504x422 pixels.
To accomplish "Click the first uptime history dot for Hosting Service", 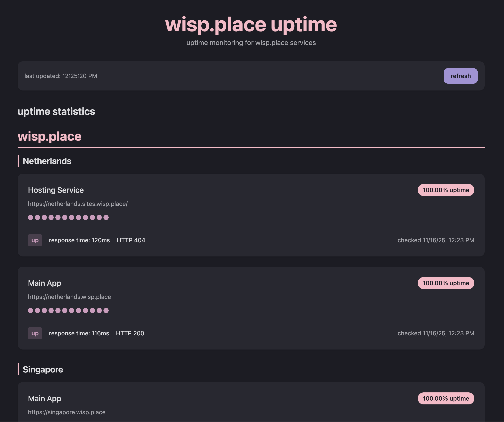I will click(x=30, y=217).
